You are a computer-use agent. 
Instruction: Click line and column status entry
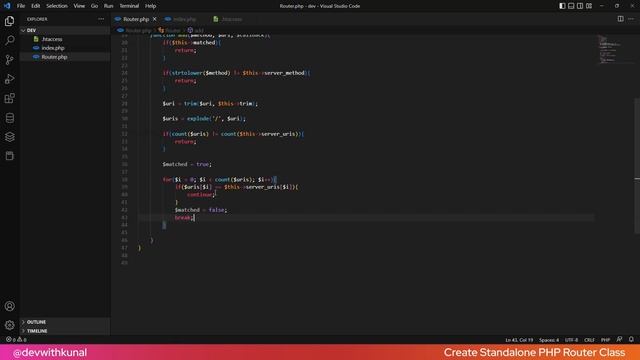pos(519,340)
